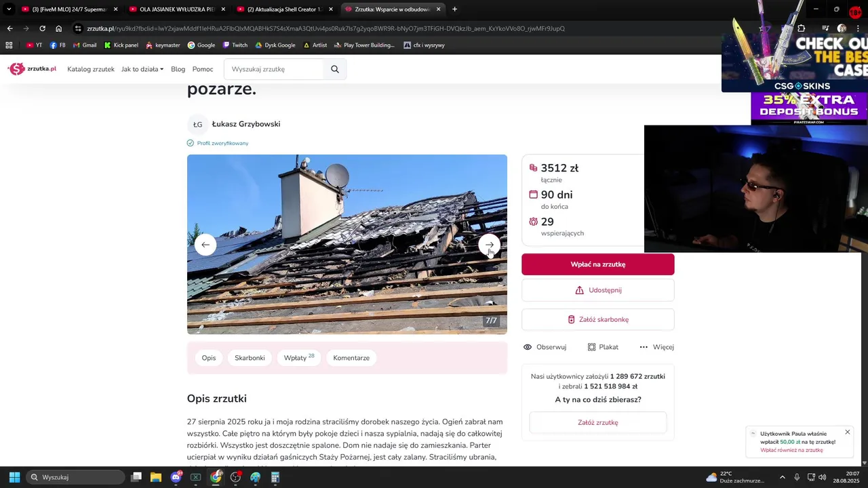This screenshot has height=488, width=868.
Task: Click the Obserwuj eye icon
Action: tap(528, 347)
